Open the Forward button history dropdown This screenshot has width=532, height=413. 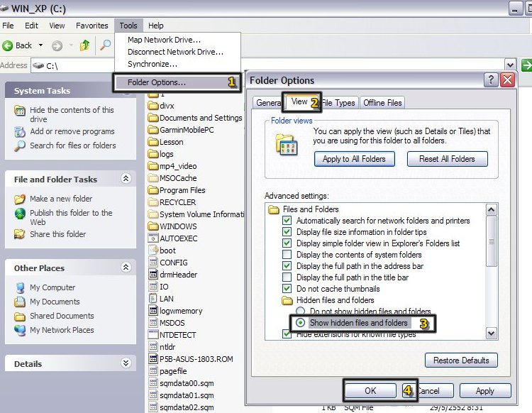point(71,45)
